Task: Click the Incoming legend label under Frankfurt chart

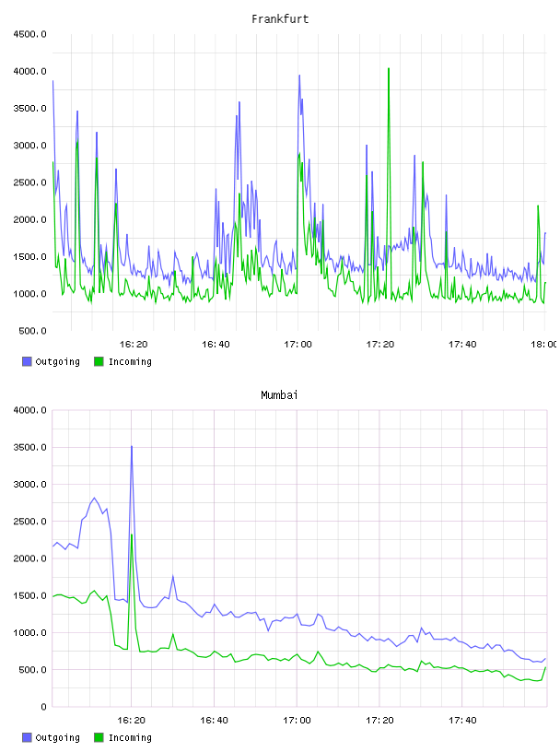Action: pos(130,362)
